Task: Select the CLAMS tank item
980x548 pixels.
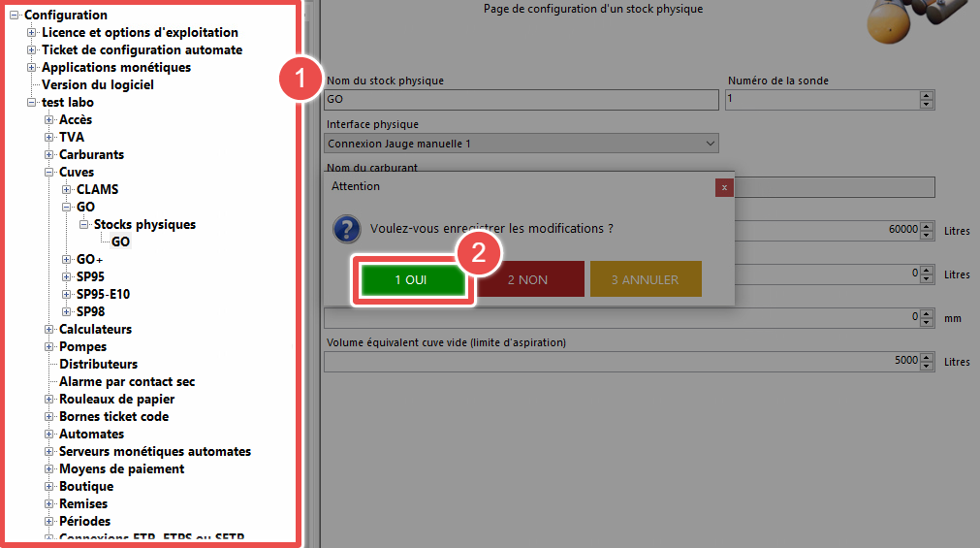Action: coord(97,189)
